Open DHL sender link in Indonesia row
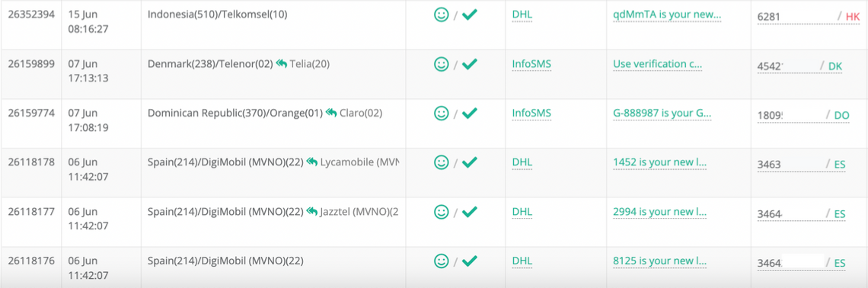The height and width of the screenshot is (288, 868). pyautogui.click(x=522, y=15)
